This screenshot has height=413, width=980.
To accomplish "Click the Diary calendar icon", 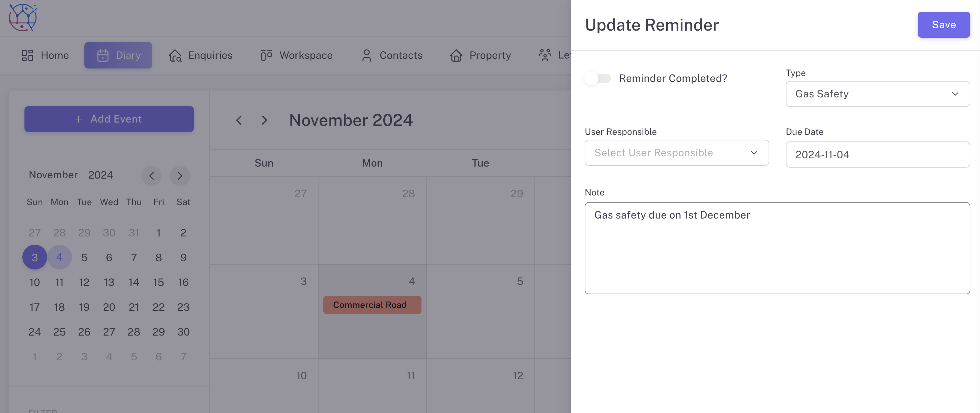I will pos(103,55).
